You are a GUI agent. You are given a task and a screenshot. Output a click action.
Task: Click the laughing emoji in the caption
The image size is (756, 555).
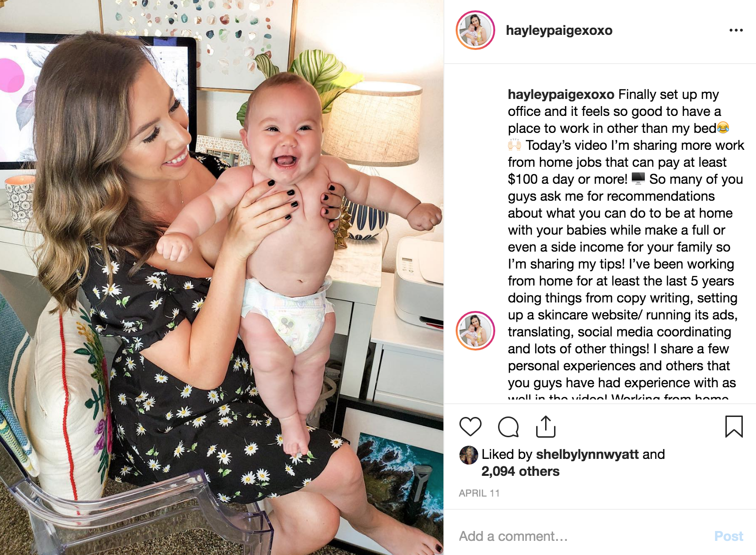click(x=723, y=128)
